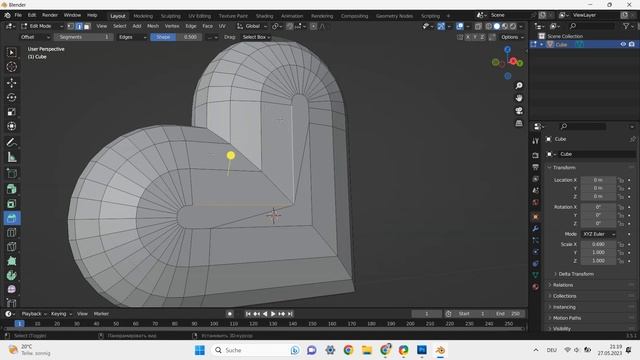Open the Edit Mode dropdown
This screenshot has height=360, width=640.
tap(42, 26)
